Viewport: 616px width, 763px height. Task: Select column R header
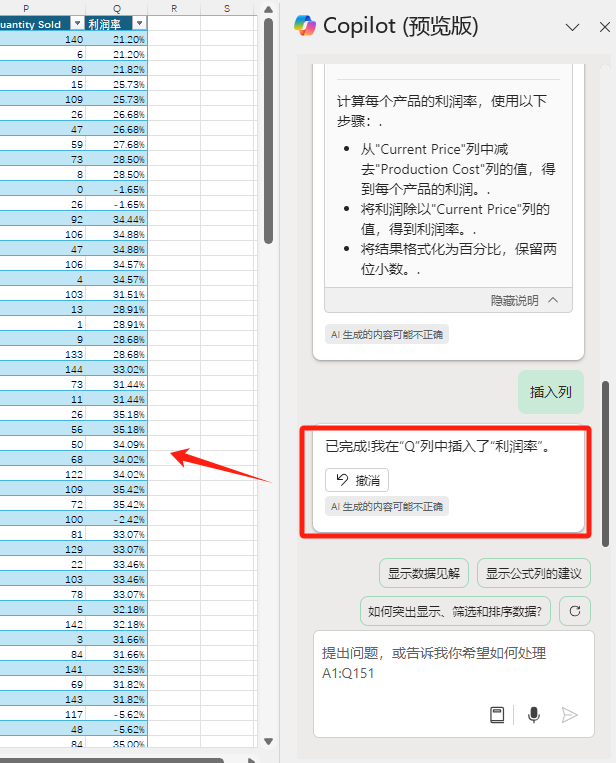pyautogui.click(x=174, y=8)
